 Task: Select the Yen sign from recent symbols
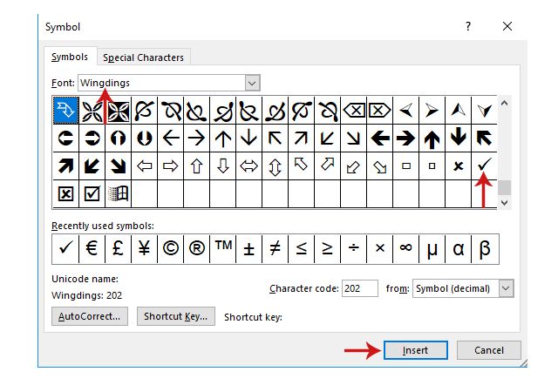tap(144, 248)
